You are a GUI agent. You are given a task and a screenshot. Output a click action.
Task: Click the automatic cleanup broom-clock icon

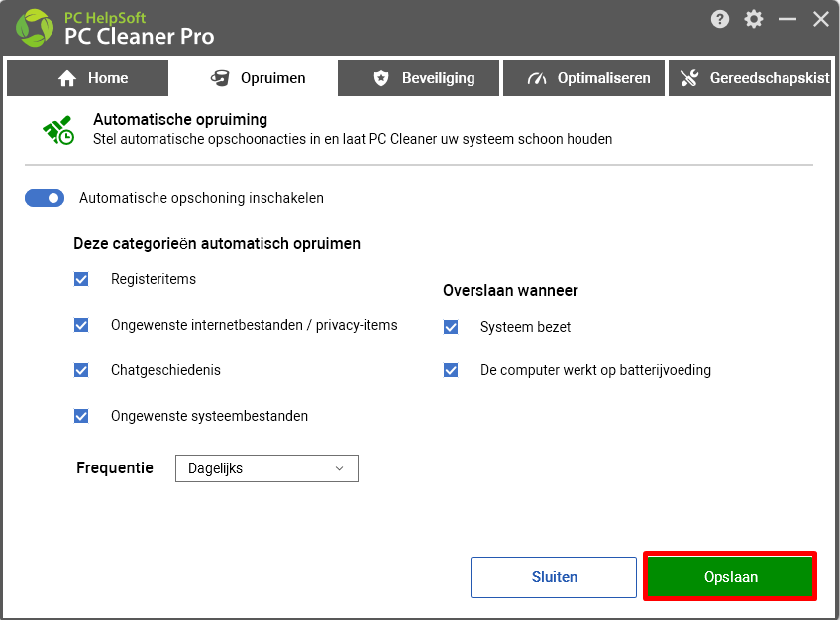tap(58, 130)
